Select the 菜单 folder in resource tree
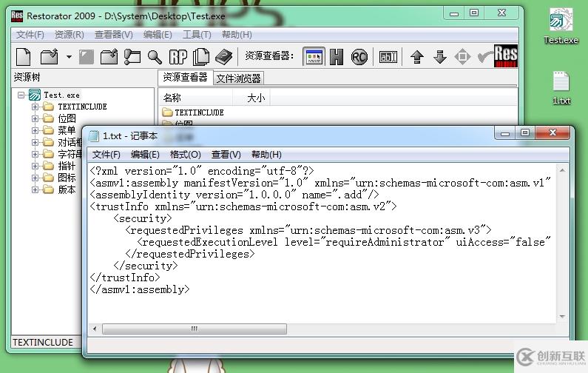The image size is (588, 373). click(x=67, y=130)
